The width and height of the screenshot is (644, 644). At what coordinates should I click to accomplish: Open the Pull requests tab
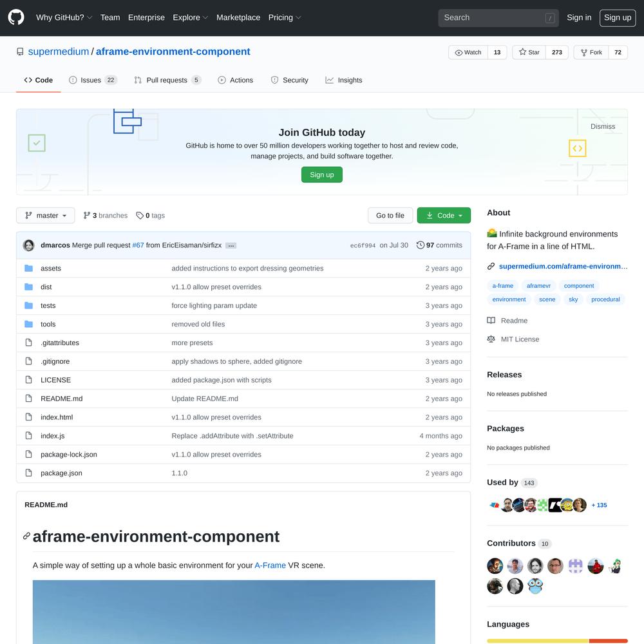(167, 80)
